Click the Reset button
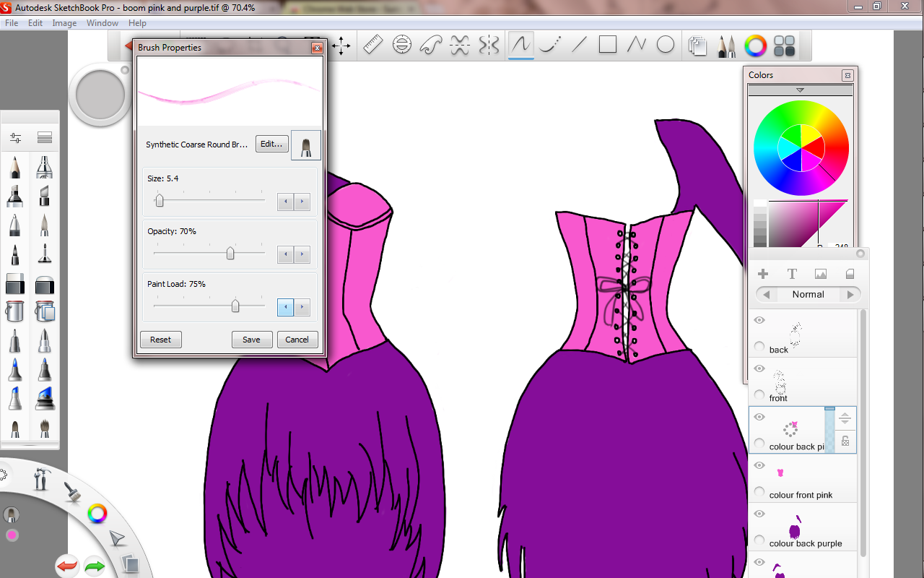 (160, 340)
